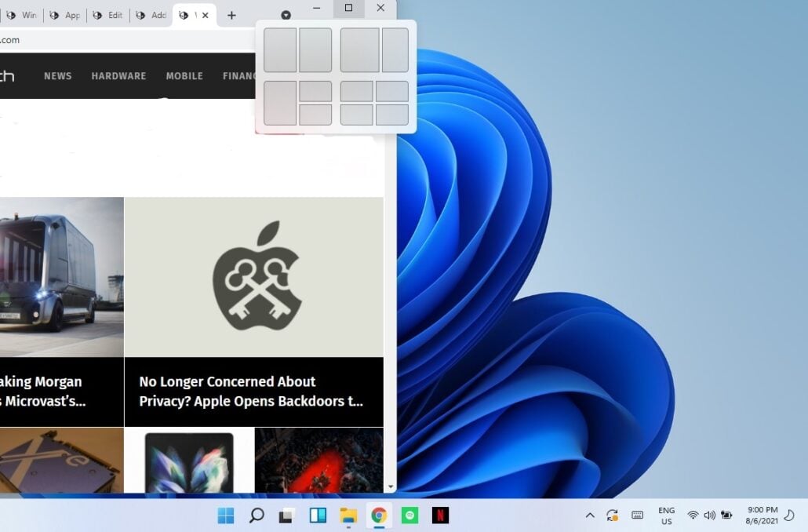Click the Start button
Screen dimensions: 808x532
pos(225,516)
